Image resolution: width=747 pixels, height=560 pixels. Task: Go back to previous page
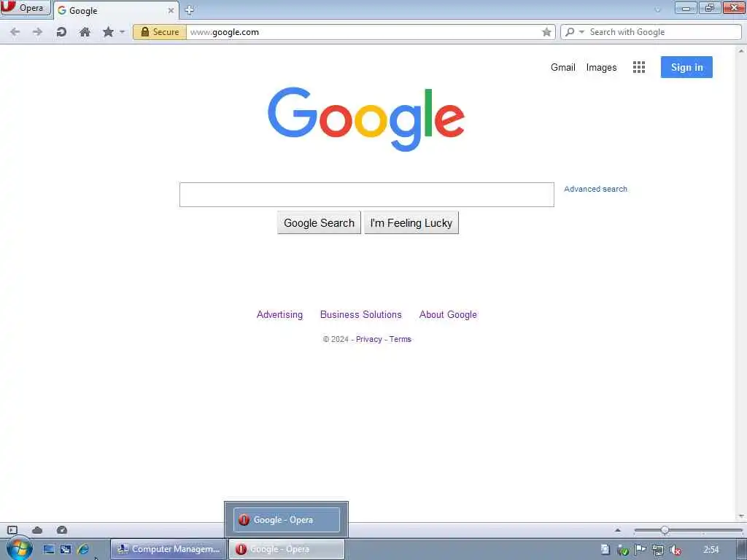pyautogui.click(x=15, y=32)
